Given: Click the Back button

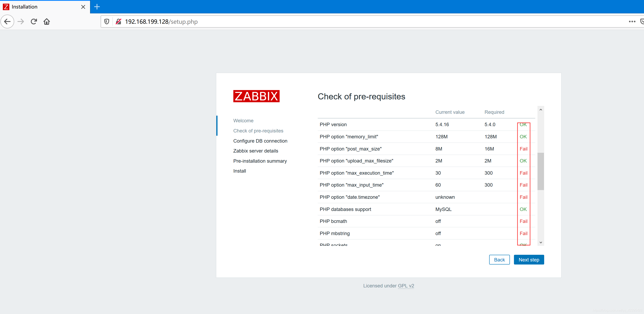Looking at the screenshot, I should (x=499, y=260).
